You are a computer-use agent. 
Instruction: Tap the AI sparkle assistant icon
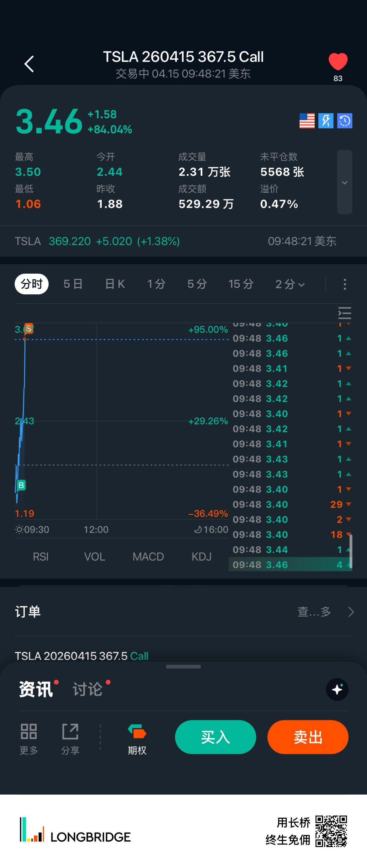pos(337,689)
